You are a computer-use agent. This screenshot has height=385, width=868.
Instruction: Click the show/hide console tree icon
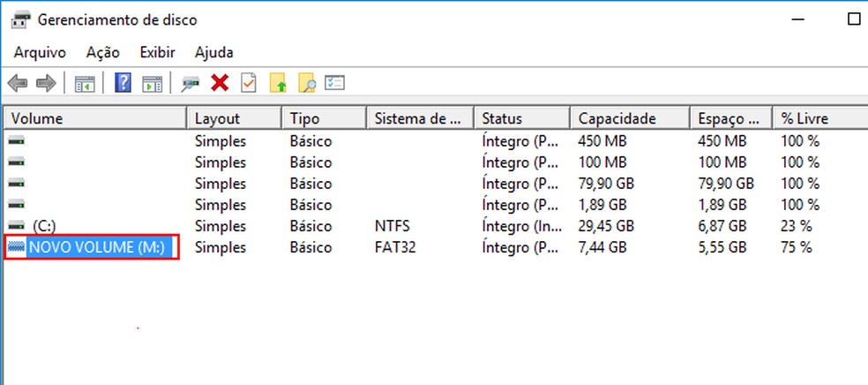pyautogui.click(x=85, y=83)
